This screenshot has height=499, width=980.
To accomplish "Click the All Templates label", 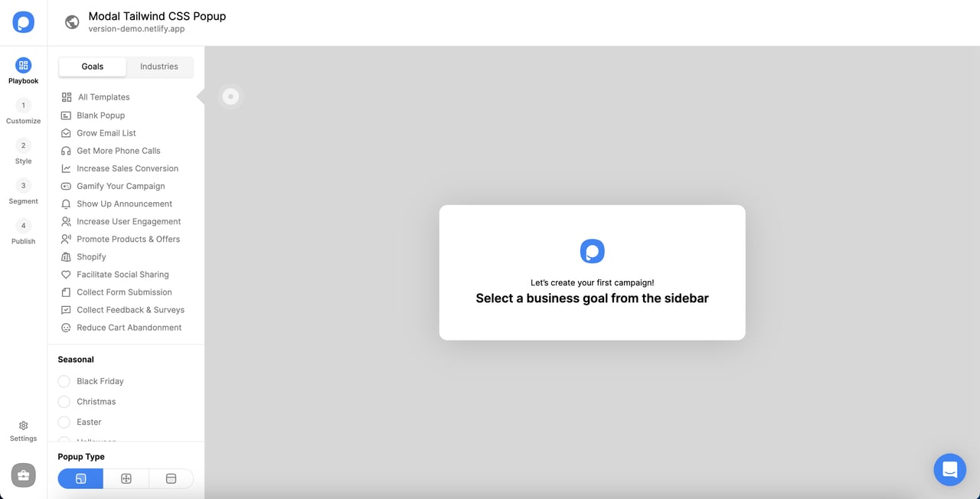I will coord(104,97).
